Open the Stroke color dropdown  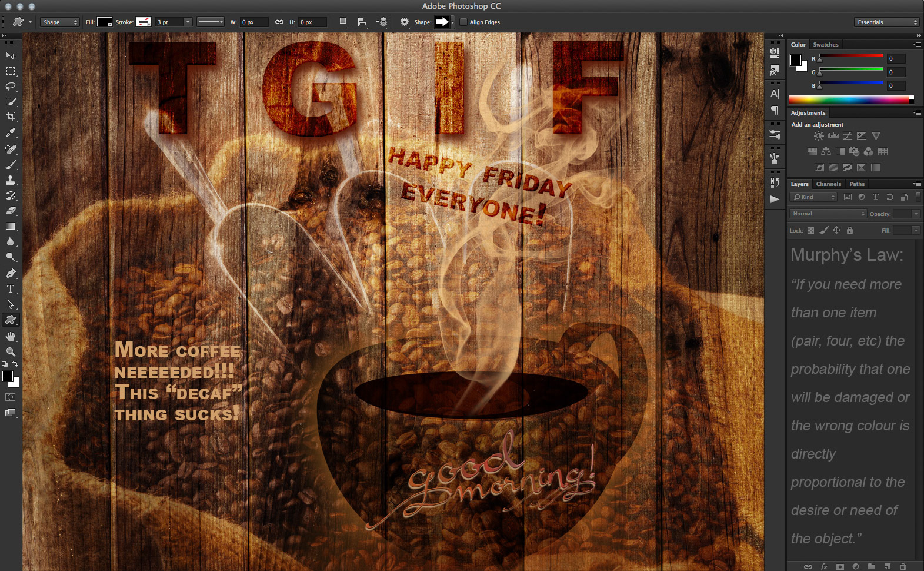144,22
